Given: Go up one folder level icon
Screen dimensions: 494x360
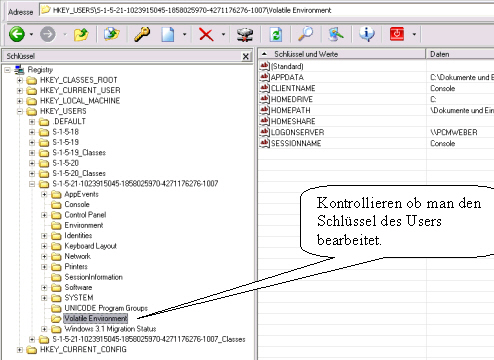Looking at the screenshot, I should point(81,34).
